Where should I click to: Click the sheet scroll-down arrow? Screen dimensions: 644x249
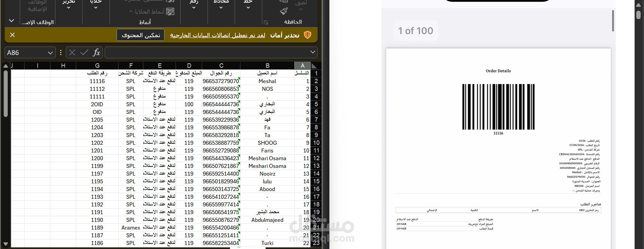coord(5,244)
